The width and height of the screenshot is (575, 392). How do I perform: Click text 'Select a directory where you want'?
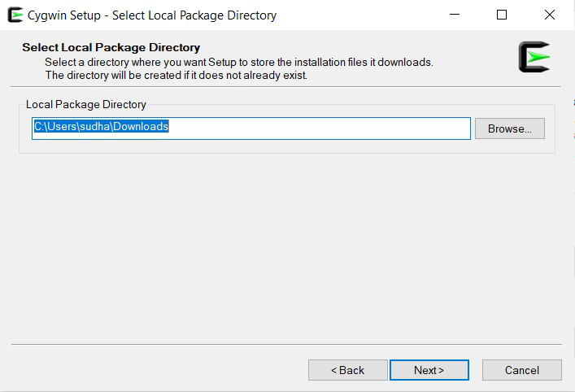pyautogui.click(x=239, y=62)
